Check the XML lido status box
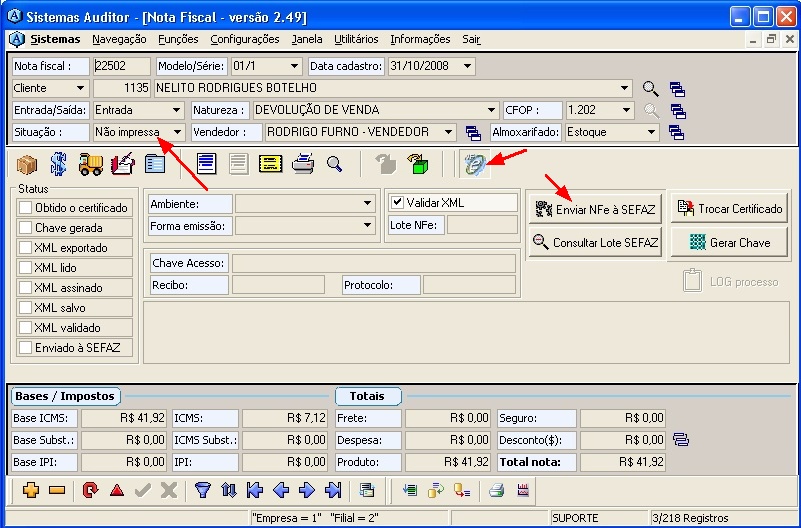The width and height of the screenshot is (801, 528). point(26,268)
